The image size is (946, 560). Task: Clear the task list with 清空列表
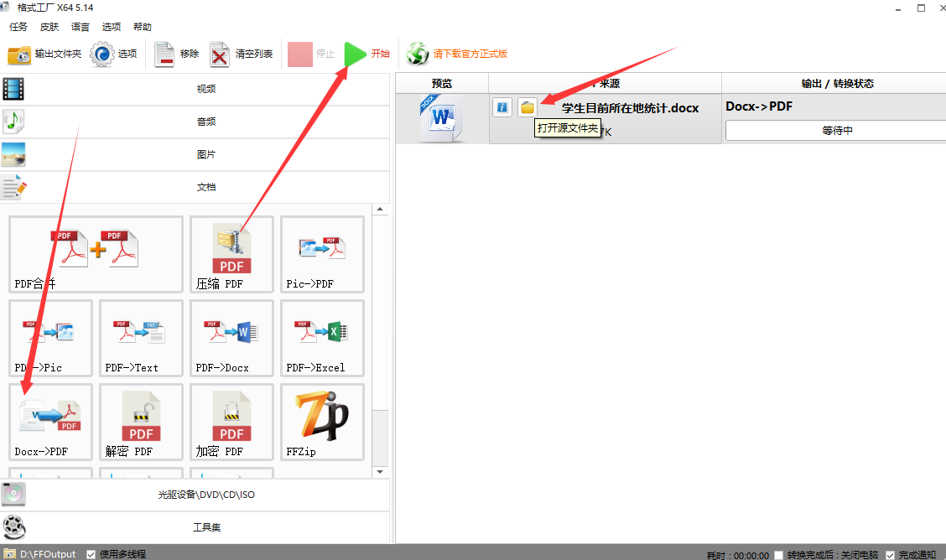pyautogui.click(x=242, y=54)
